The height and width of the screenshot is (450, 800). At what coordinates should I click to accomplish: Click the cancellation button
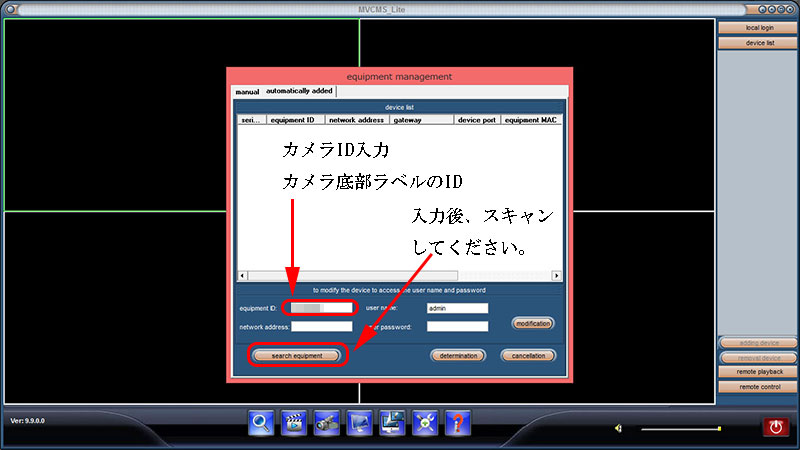tap(528, 356)
